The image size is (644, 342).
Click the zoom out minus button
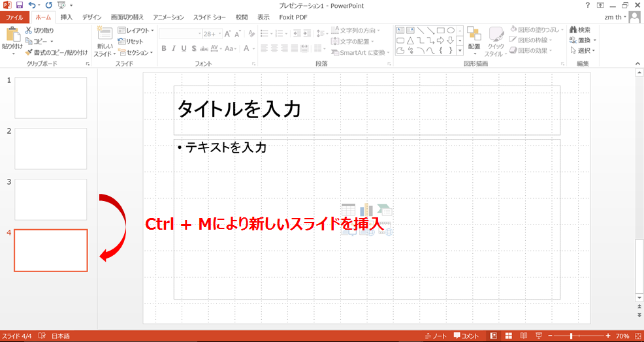tap(551, 335)
